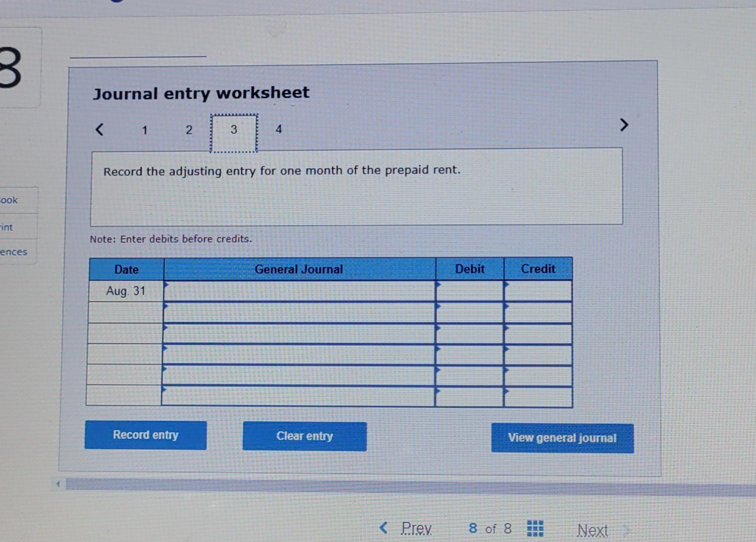This screenshot has width=756, height=542.
Task: Select worksheet step 4
Action: 278,129
